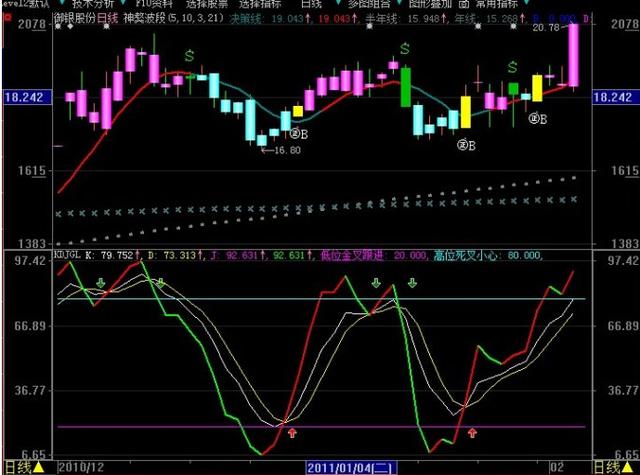Select the 2011/01/04 date marker on the time axis

[x=350, y=467]
